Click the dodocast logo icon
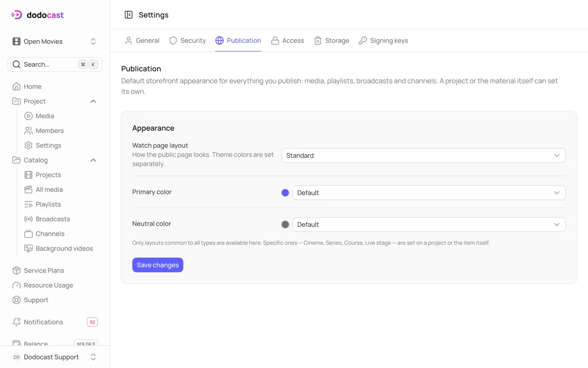 [17, 15]
